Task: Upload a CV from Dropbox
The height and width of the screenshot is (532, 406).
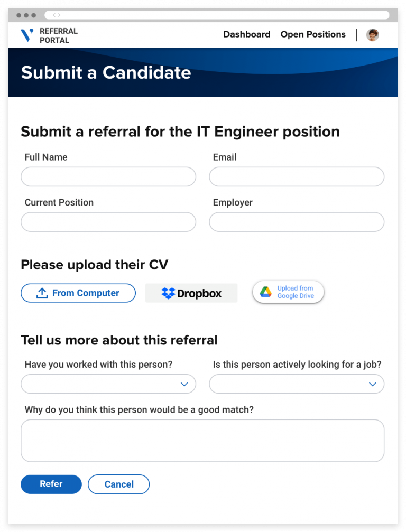Action: coord(191,293)
